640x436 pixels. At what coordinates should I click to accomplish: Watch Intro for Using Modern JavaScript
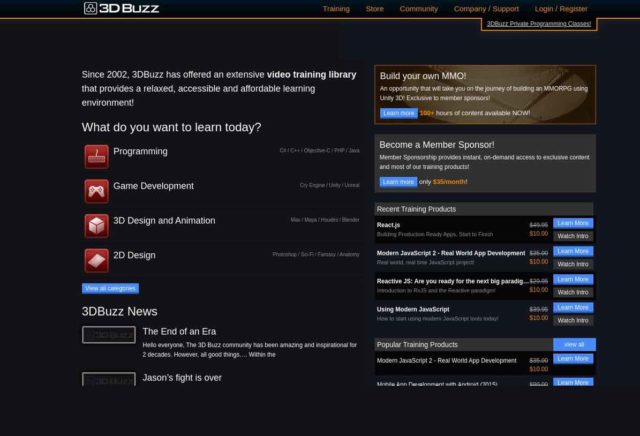(x=573, y=320)
